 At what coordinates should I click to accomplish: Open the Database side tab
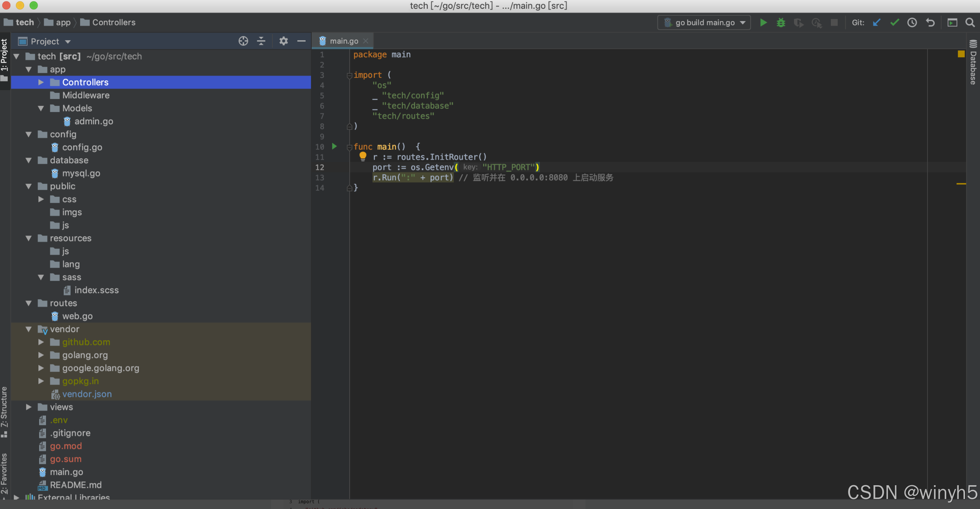pos(973,63)
